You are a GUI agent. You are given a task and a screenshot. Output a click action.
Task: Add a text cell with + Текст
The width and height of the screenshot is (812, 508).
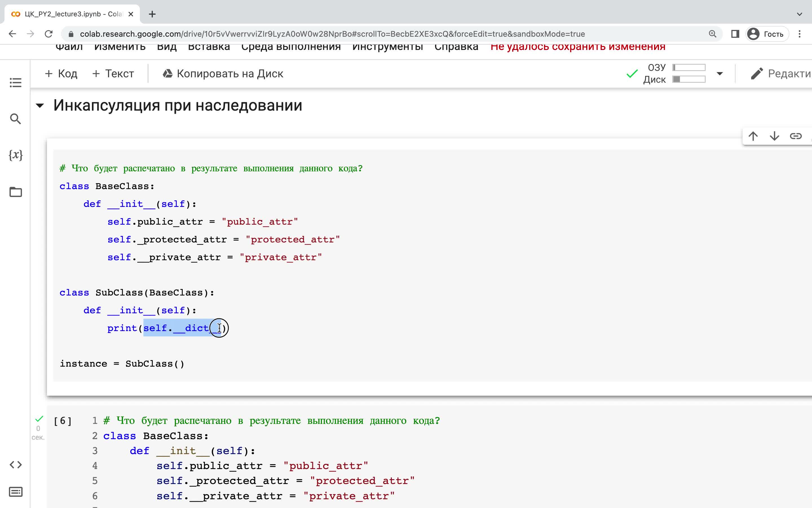click(x=113, y=74)
